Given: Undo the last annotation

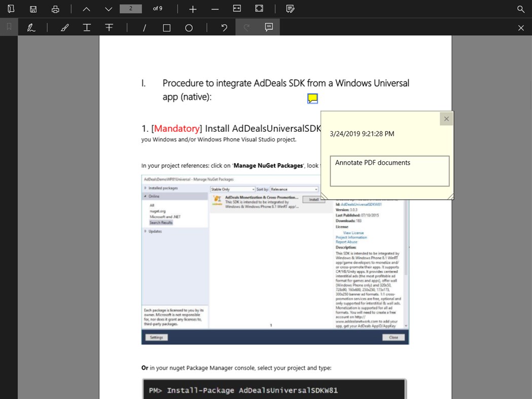Looking at the screenshot, I should (x=224, y=27).
